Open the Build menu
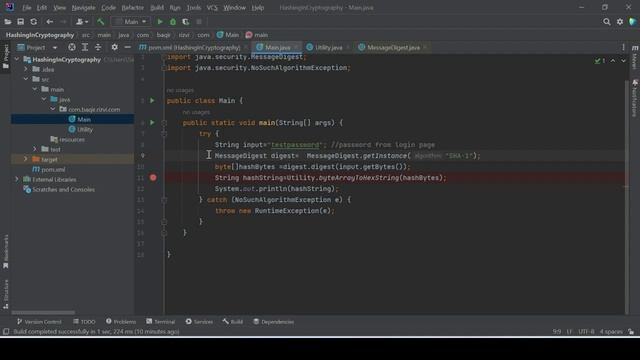The image size is (640, 360). pyautogui.click(x=157, y=8)
